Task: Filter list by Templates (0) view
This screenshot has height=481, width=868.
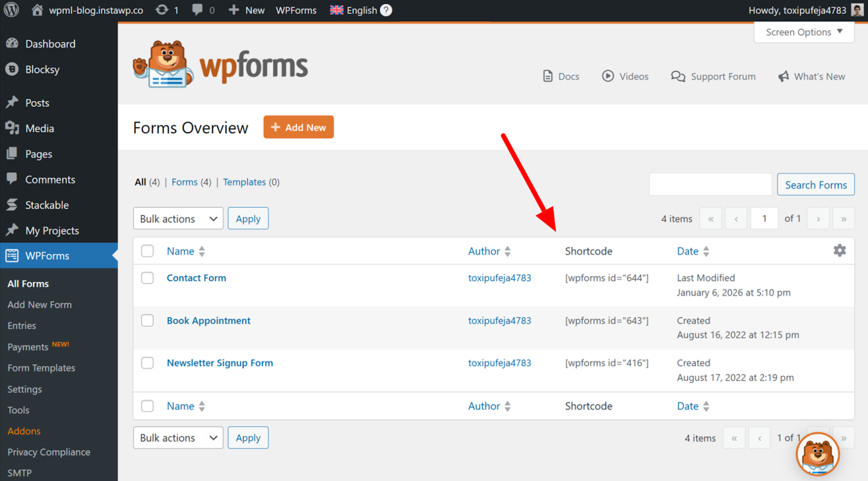Action: [251, 182]
